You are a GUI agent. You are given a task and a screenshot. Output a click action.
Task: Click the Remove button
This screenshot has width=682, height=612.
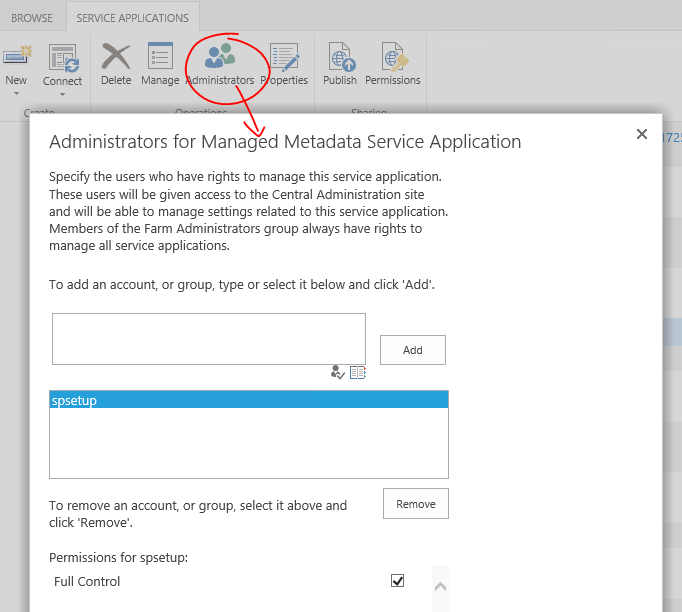[x=415, y=504]
